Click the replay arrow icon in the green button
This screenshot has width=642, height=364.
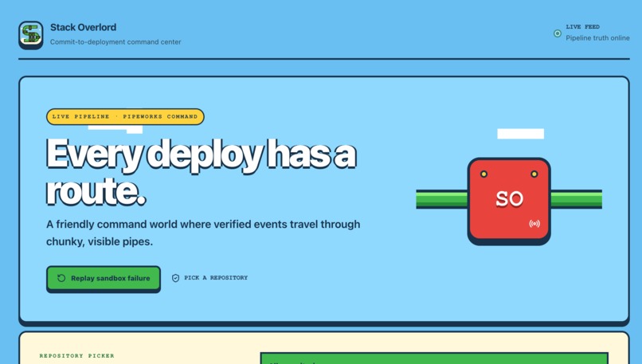coord(61,279)
